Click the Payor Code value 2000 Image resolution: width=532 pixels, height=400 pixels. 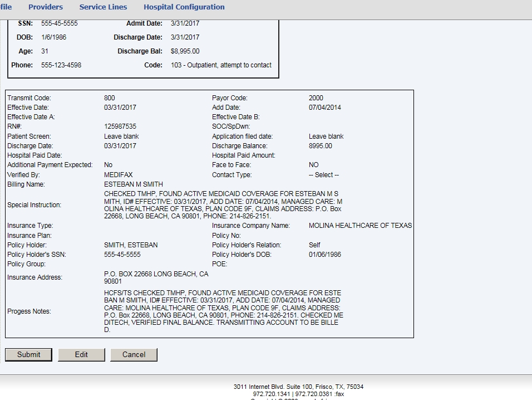(316, 98)
